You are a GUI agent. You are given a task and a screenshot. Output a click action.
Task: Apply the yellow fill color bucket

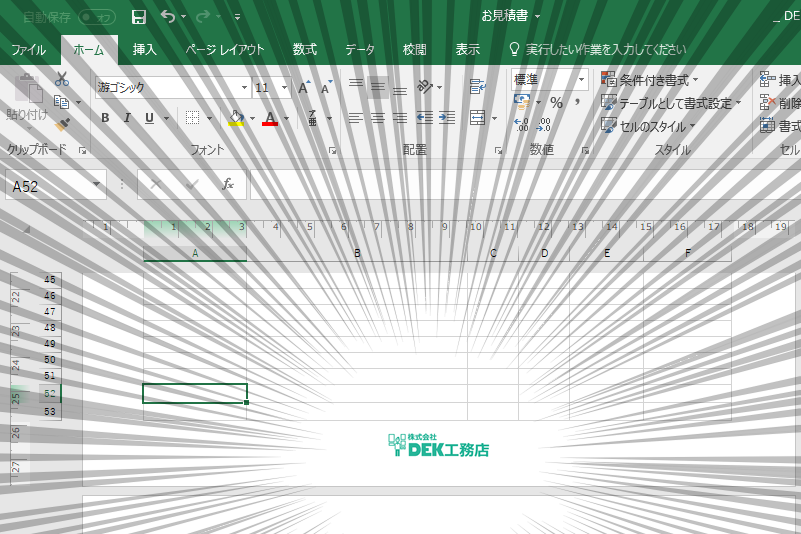[x=236, y=118]
